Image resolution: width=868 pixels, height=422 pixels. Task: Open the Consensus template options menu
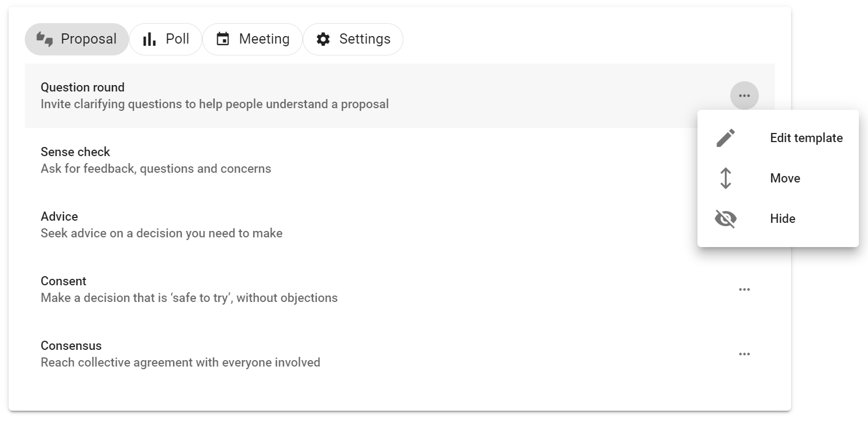(744, 354)
